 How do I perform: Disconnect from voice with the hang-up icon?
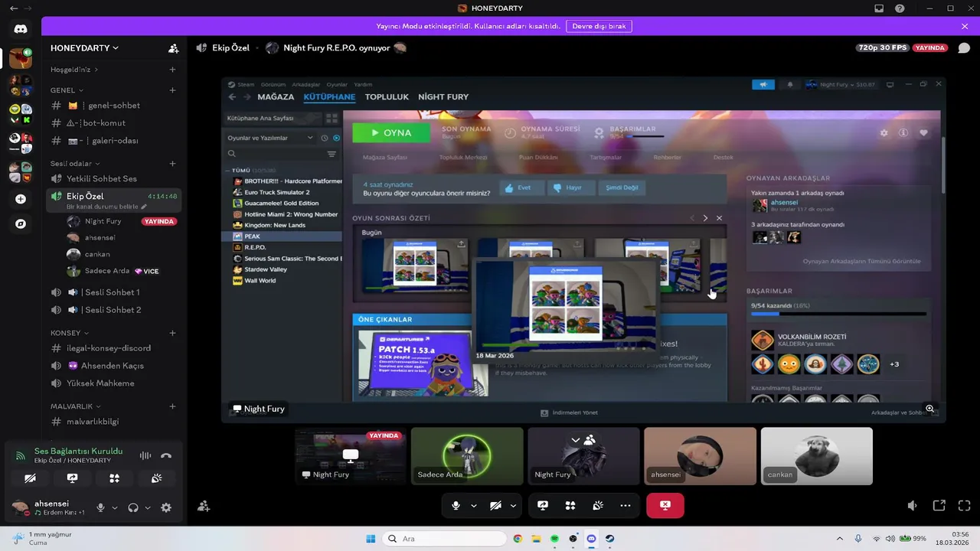pos(166,455)
